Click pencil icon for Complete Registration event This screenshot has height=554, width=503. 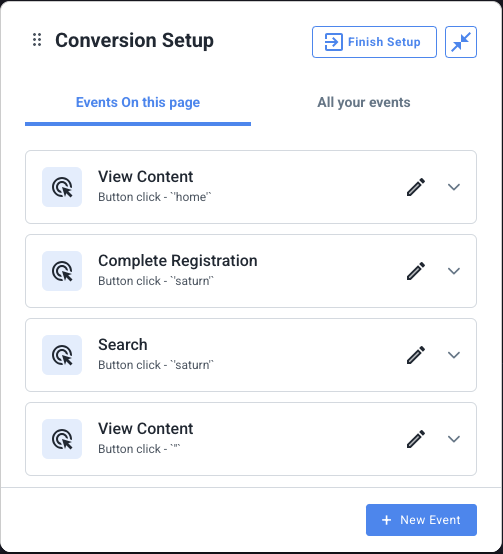(416, 271)
